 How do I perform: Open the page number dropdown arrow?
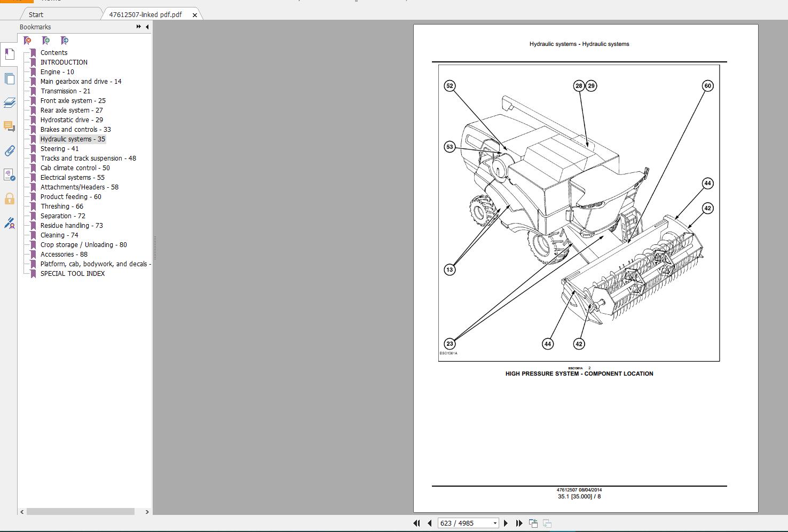(495, 523)
